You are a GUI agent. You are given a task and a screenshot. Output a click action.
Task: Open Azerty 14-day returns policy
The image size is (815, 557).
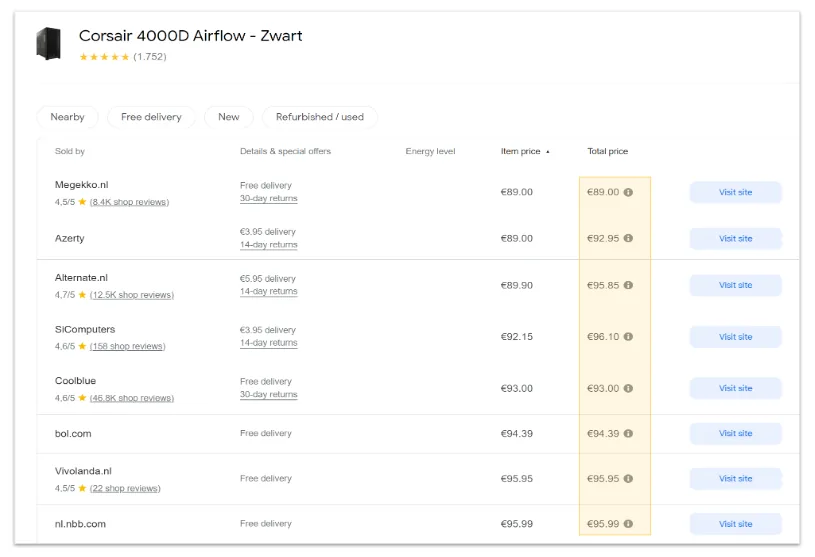(269, 245)
